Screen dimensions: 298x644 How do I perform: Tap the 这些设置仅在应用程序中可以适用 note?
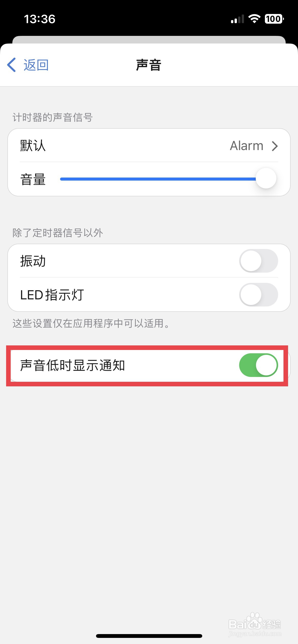click(91, 324)
